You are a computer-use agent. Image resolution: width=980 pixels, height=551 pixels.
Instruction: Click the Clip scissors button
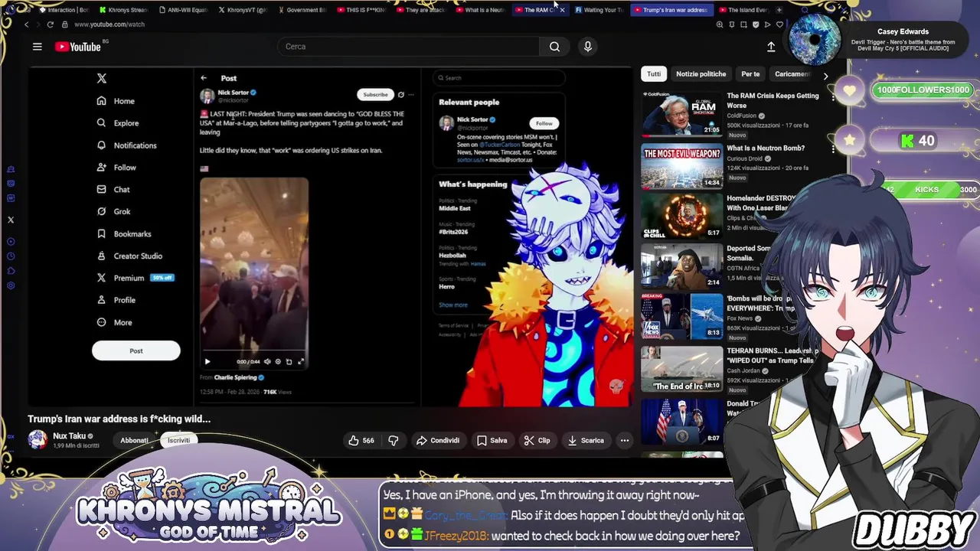pyautogui.click(x=537, y=440)
